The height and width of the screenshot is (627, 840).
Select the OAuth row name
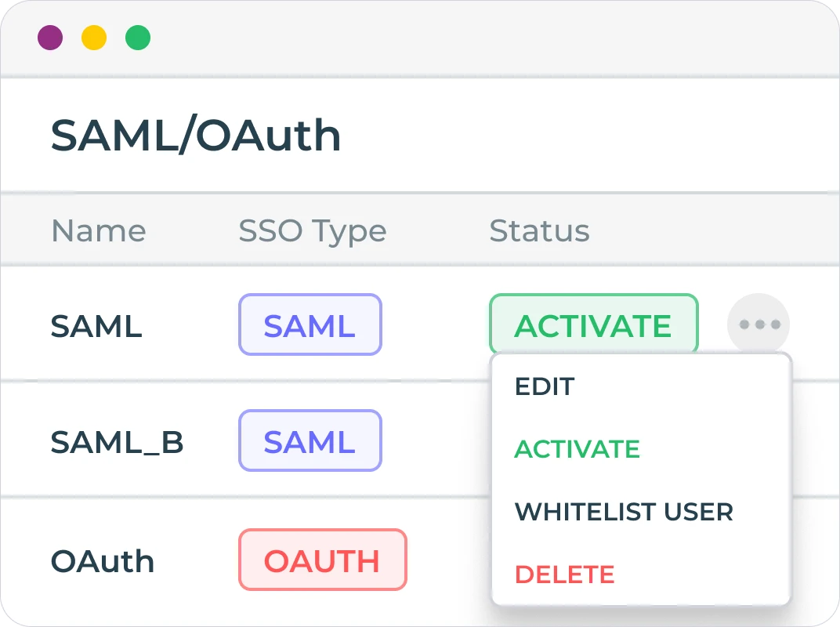click(x=102, y=561)
